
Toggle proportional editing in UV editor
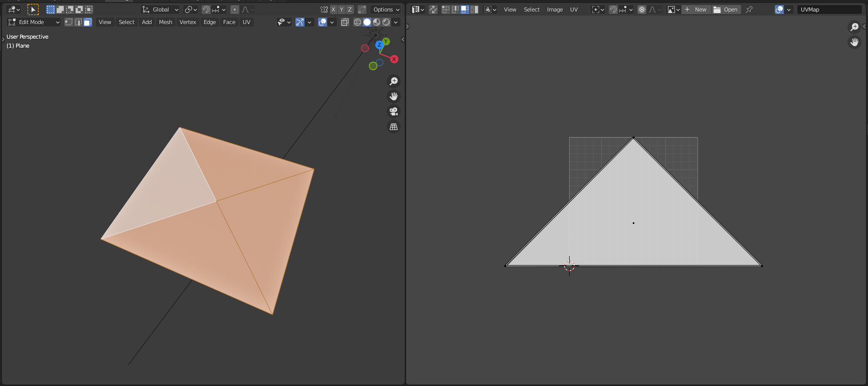(x=642, y=10)
